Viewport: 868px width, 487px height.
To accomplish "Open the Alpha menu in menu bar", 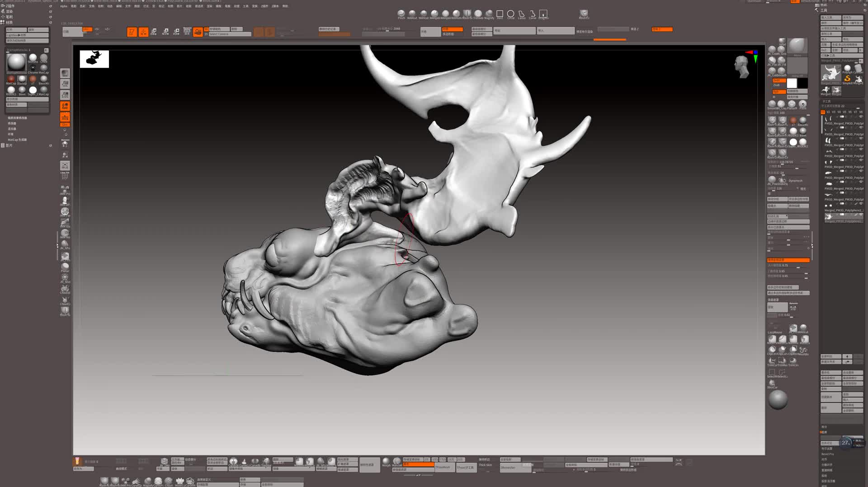I will (x=64, y=6).
